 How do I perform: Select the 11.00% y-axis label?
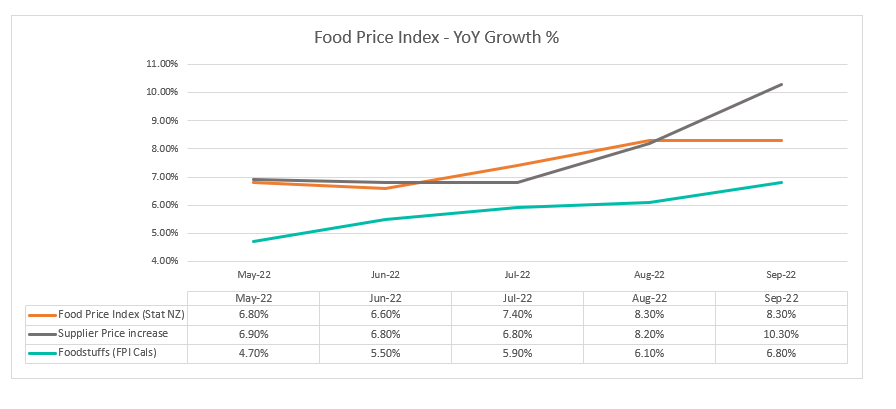coord(161,64)
